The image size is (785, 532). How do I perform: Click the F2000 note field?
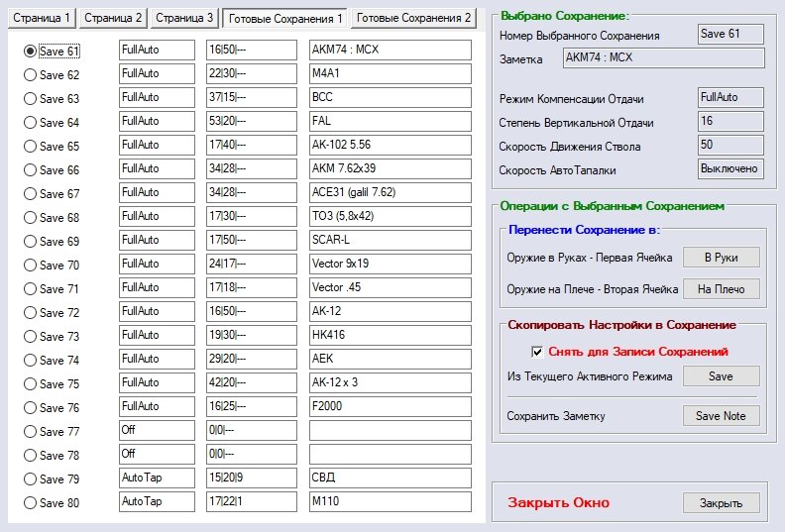[391, 406]
